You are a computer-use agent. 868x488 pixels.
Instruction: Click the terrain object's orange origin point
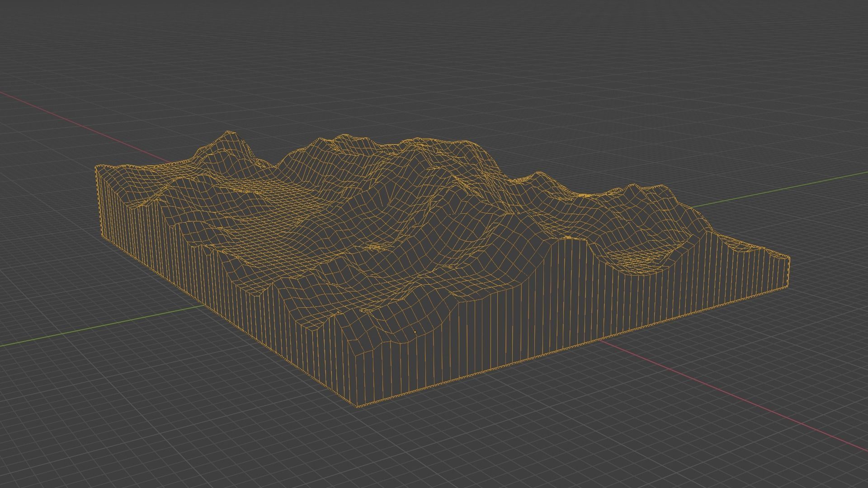coord(415,332)
